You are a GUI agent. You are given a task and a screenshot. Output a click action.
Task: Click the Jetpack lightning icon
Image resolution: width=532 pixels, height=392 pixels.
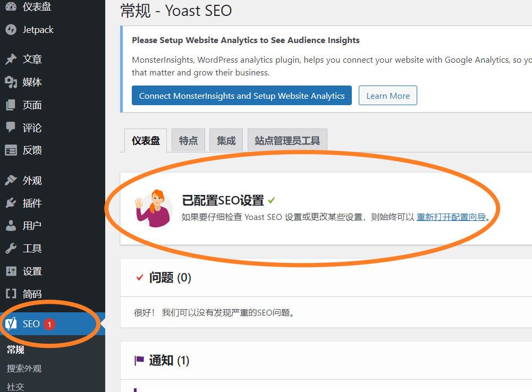click(x=11, y=30)
